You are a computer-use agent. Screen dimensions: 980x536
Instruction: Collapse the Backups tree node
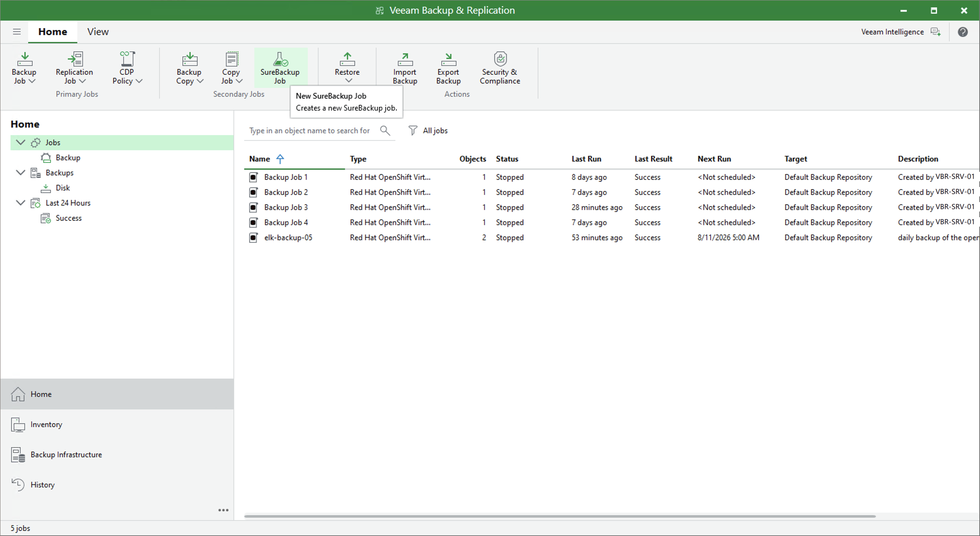20,172
